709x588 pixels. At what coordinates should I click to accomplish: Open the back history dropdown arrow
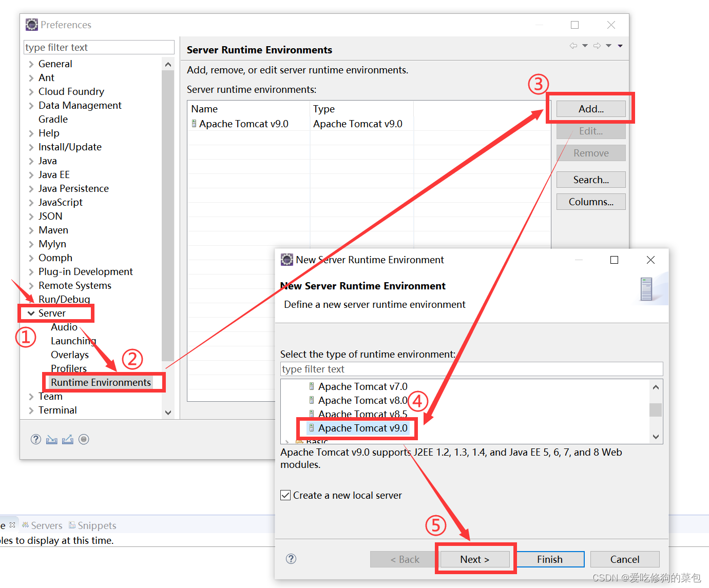pyautogui.click(x=585, y=46)
